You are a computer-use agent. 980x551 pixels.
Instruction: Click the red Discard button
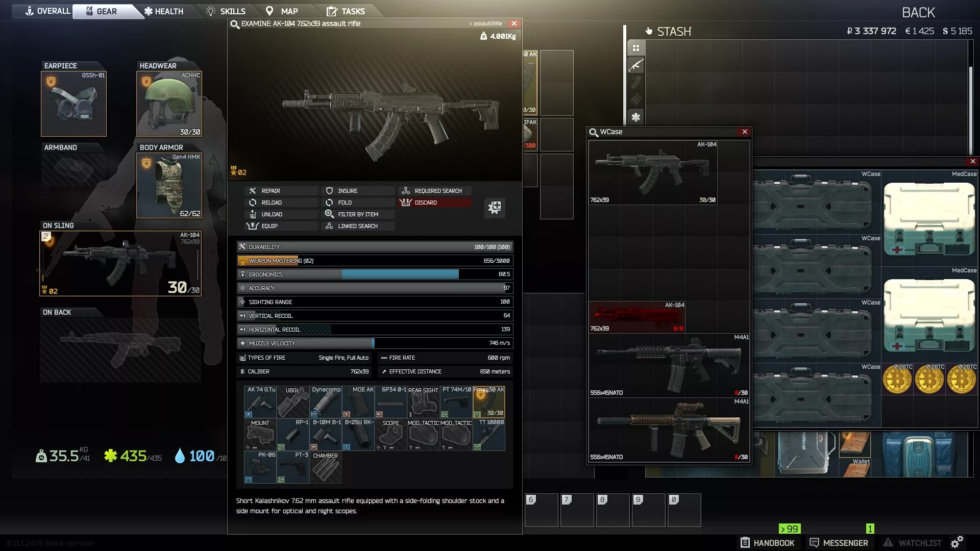435,202
